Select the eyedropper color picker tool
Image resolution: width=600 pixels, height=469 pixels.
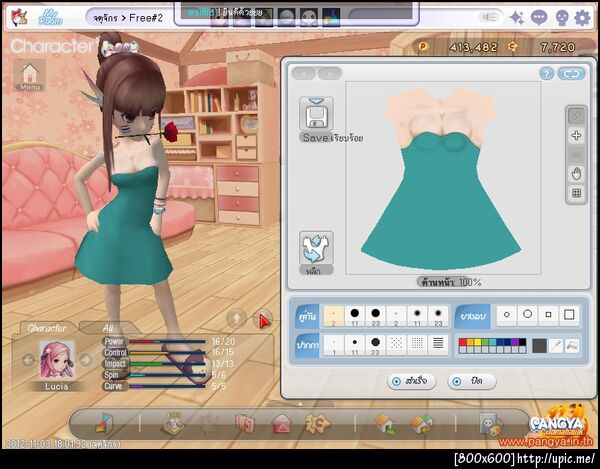pyautogui.click(x=555, y=346)
